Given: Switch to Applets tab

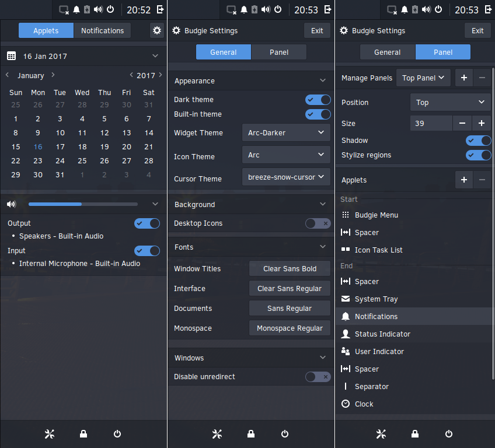Looking at the screenshot, I should point(46,30).
